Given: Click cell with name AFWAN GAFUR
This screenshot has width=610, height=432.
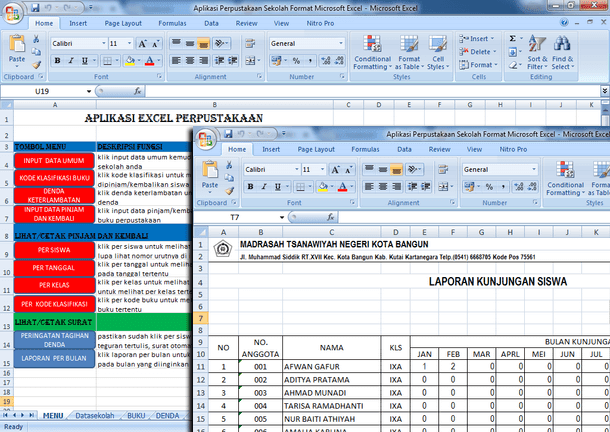Looking at the screenshot, I should click(x=332, y=367).
